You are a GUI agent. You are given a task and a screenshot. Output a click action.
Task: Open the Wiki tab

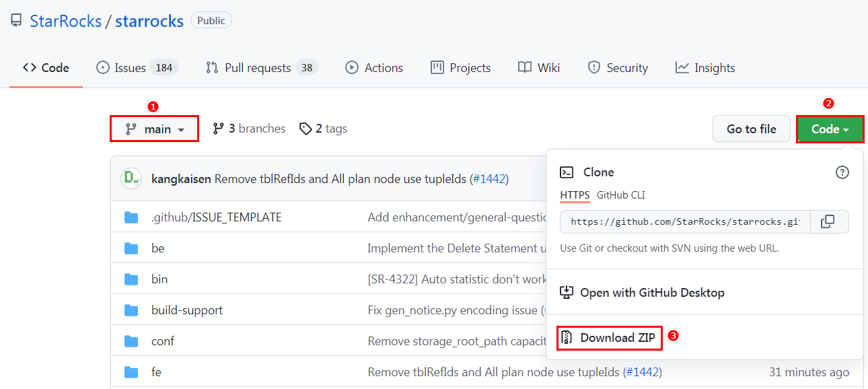click(539, 67)
